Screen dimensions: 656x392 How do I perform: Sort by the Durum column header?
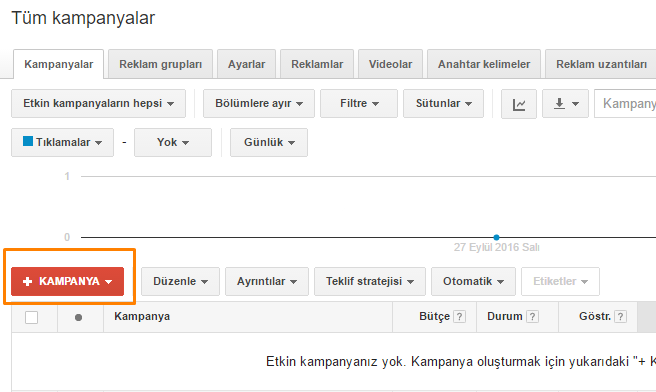click(505, 316)
